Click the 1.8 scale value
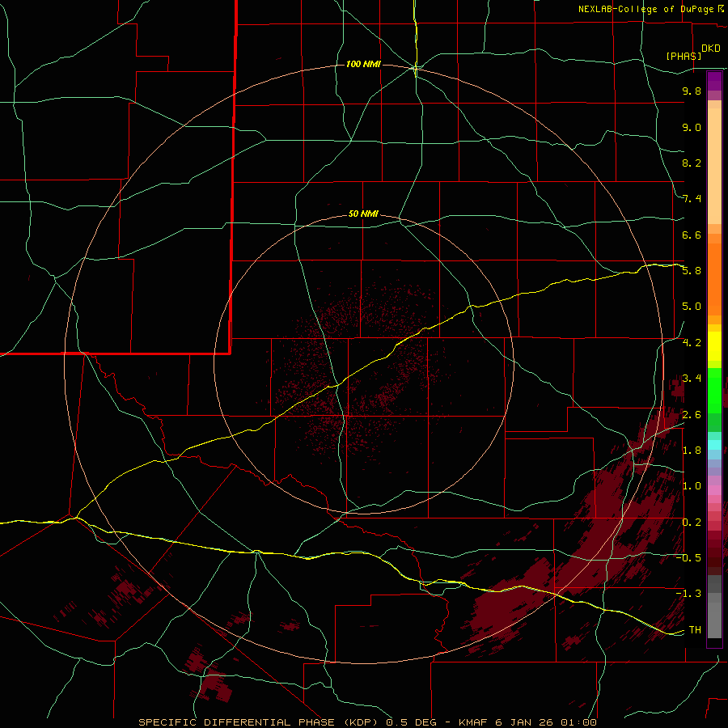This screenshot has height=728, width=728. (692, 451)
